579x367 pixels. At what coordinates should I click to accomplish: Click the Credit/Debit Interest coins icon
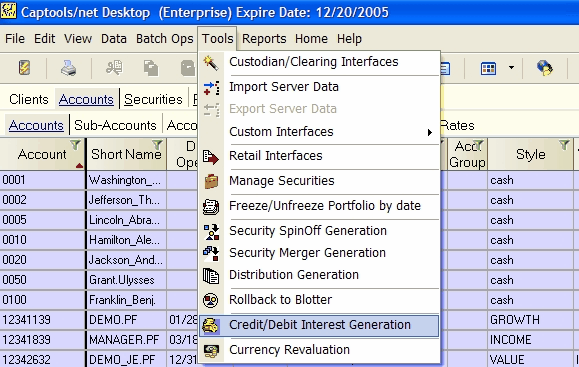click(x=210, y=326)
